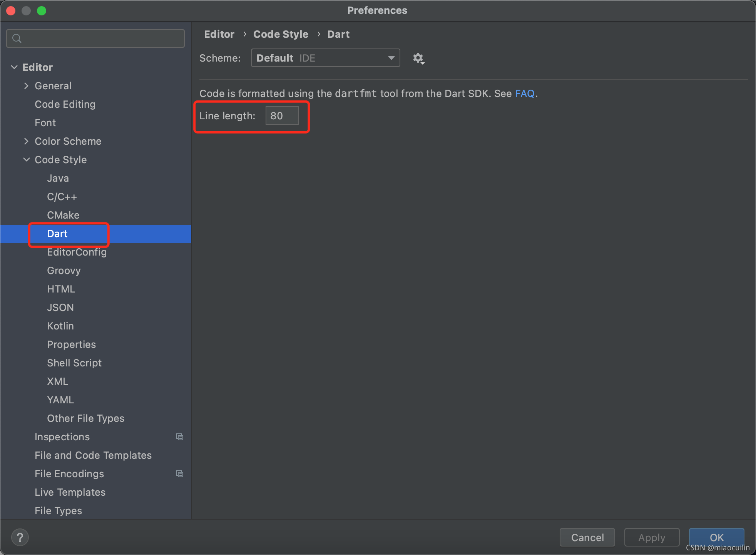Click the Line length input field
Image resolution: width=756 pixels, height=555 pixels.
[x=282, y=116]
